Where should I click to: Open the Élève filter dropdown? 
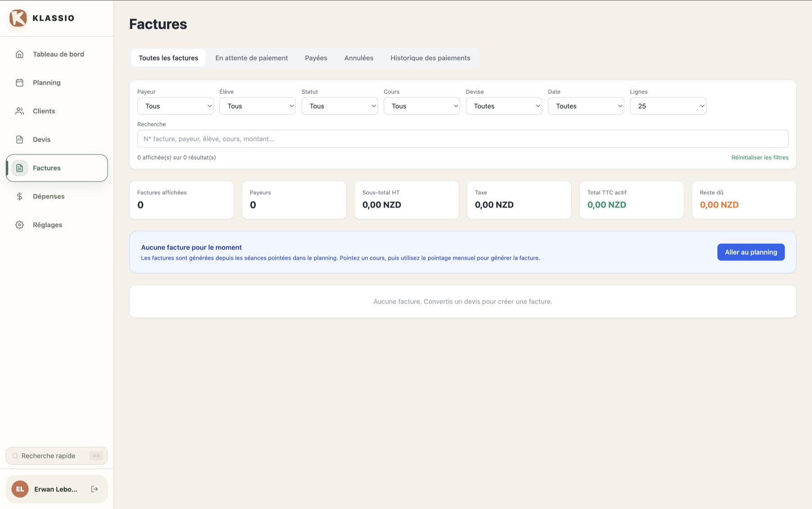click(x=257, y=106)
